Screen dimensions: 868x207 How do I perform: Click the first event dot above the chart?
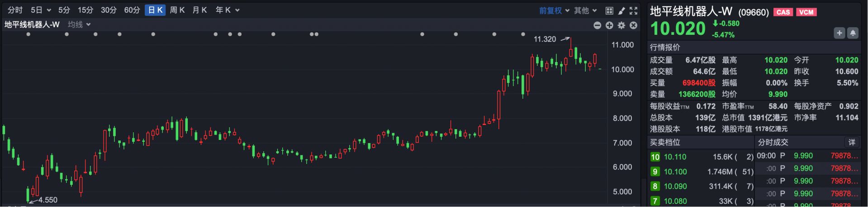pos(28,34)
